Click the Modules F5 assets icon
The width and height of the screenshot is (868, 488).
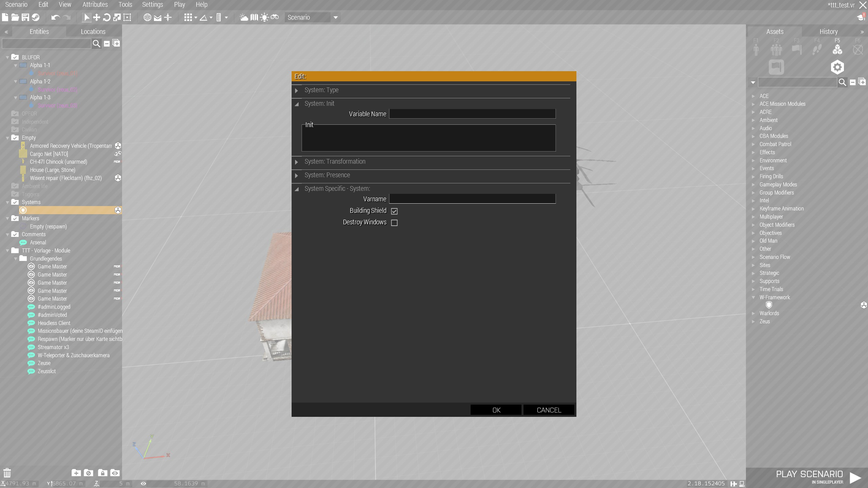pos(837,49)
